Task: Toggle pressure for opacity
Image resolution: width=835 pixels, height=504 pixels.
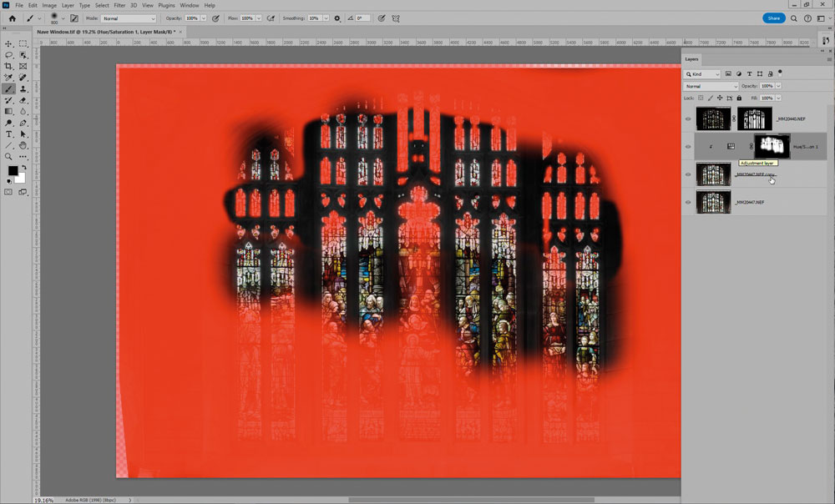Action: pyautogui.click(x=215, y=18)
